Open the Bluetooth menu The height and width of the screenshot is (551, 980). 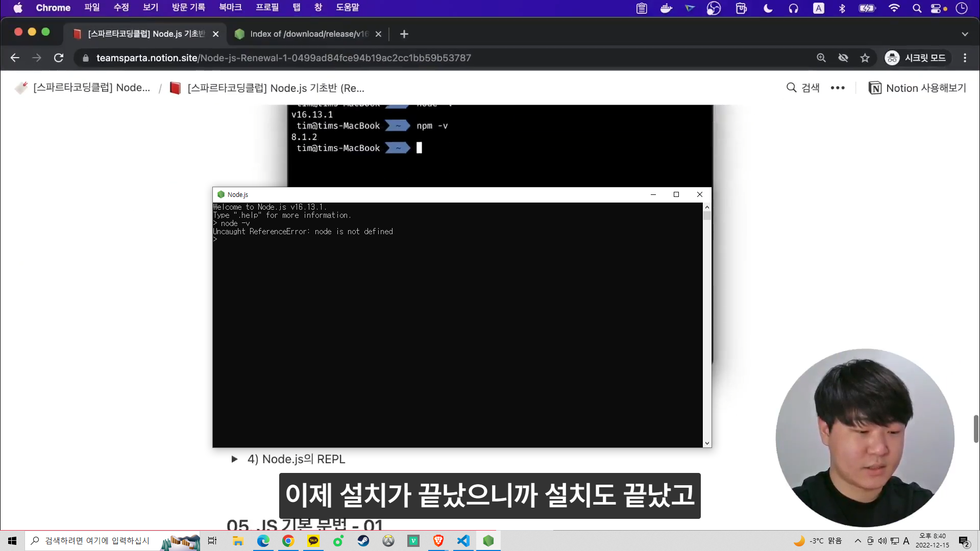[842, 8]
